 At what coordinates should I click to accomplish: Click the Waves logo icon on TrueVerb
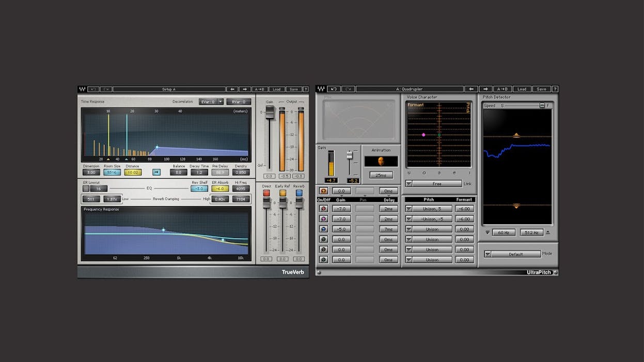coord(83,89)
